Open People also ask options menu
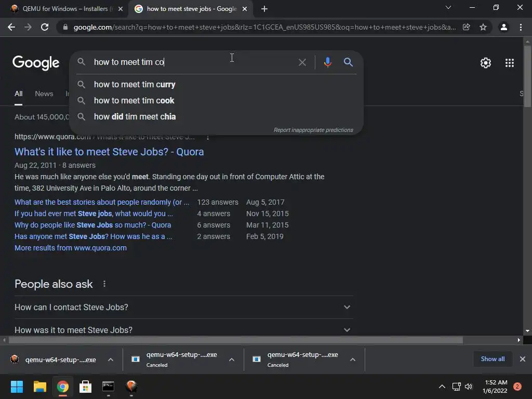Image resolution: width=532 pixels, height=399 pixels. coord(104,284)
